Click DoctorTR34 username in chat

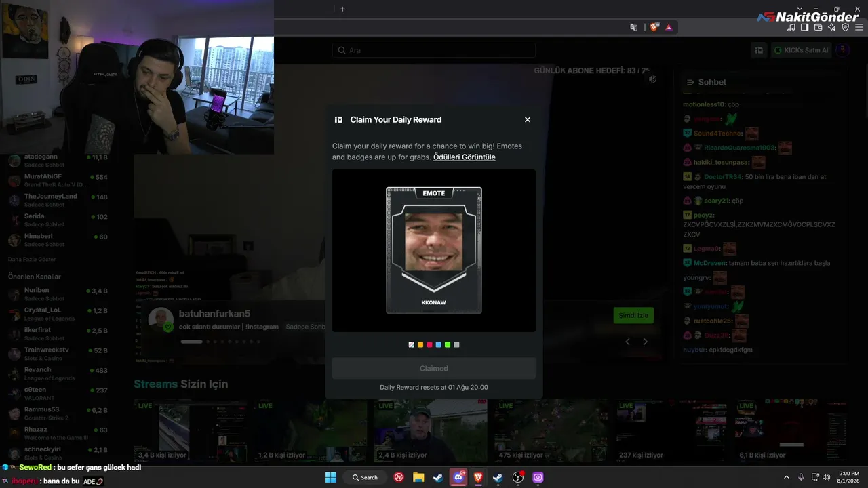(723, 177)
